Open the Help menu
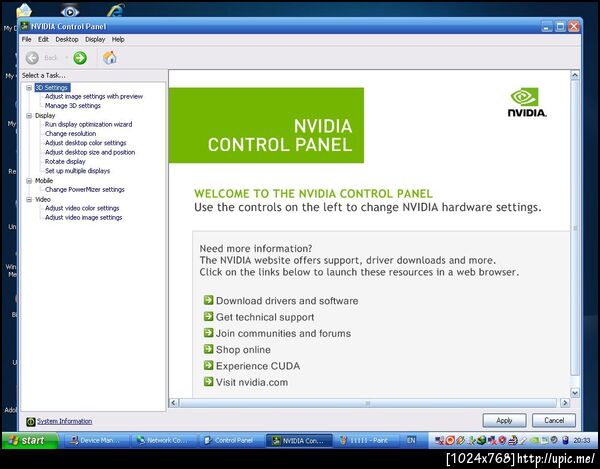 [x=118, y=39]
